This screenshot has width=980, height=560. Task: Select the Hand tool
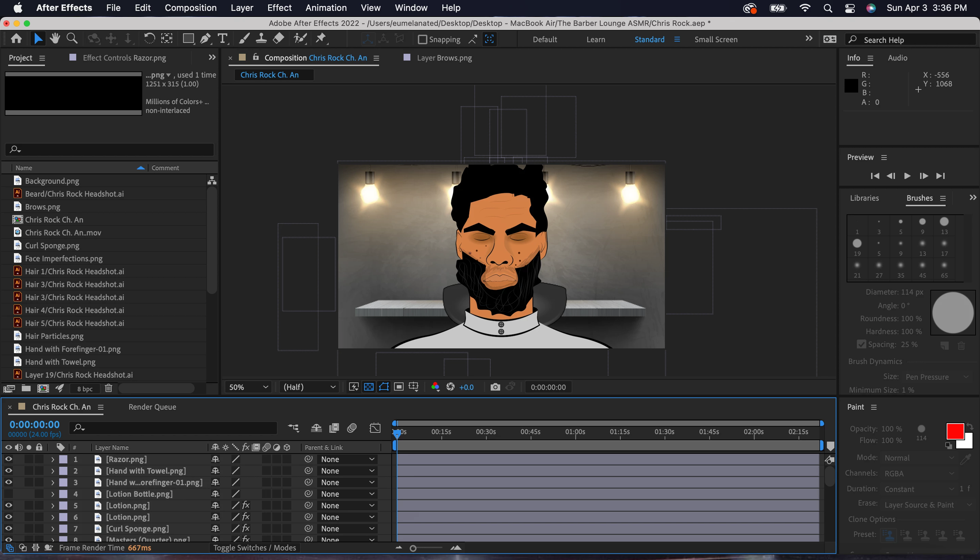click(x=55, y=39)
